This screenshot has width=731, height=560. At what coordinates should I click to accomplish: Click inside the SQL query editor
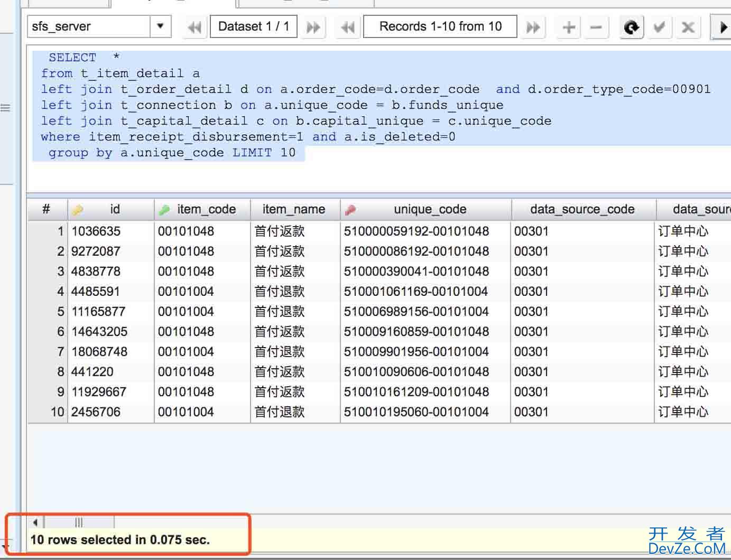(378, 119)
